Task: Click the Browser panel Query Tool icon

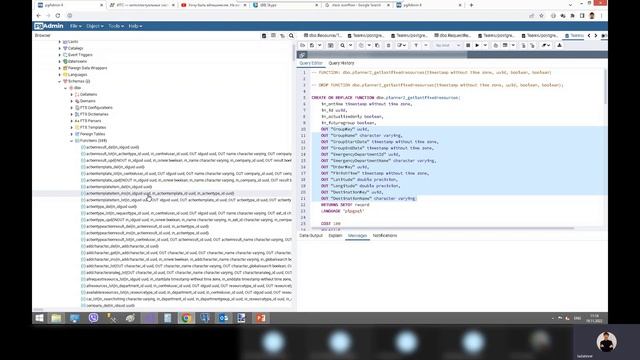Action: (x=264, y=36)
